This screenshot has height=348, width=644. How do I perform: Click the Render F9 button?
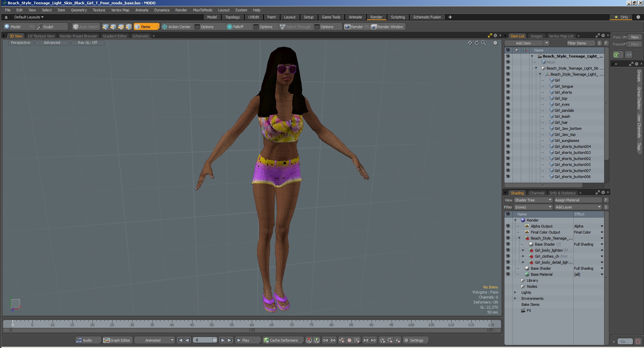tap(356, 27)
